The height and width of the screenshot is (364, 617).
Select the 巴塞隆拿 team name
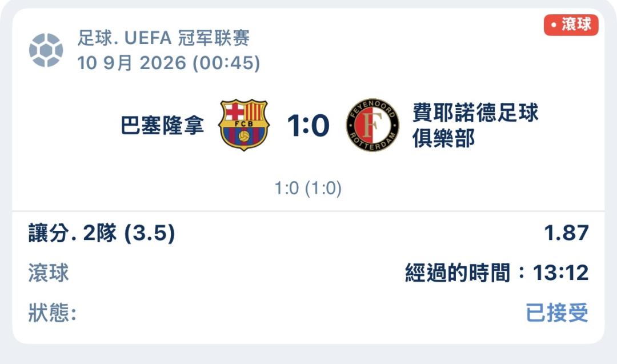tap(162, 125)
